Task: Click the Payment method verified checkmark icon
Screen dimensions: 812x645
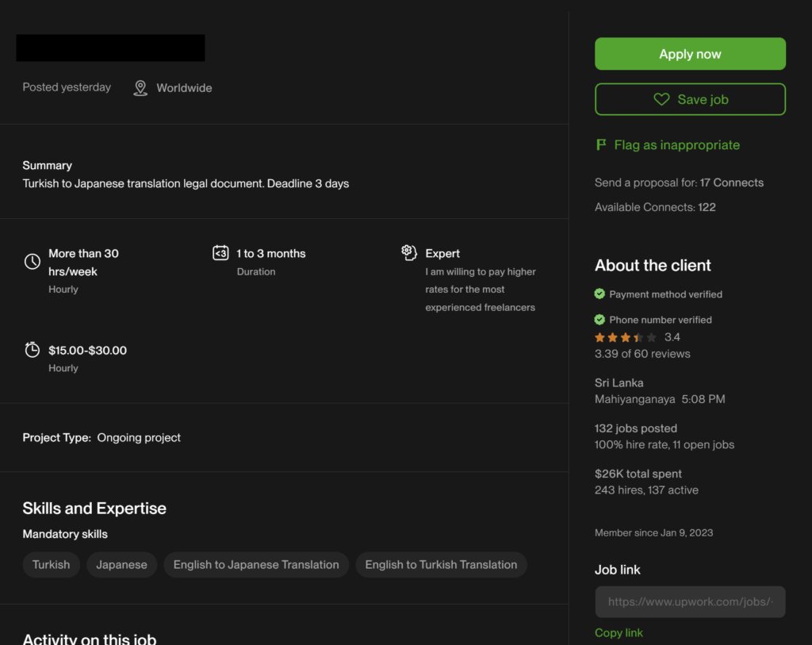Action: click(600, 294)
